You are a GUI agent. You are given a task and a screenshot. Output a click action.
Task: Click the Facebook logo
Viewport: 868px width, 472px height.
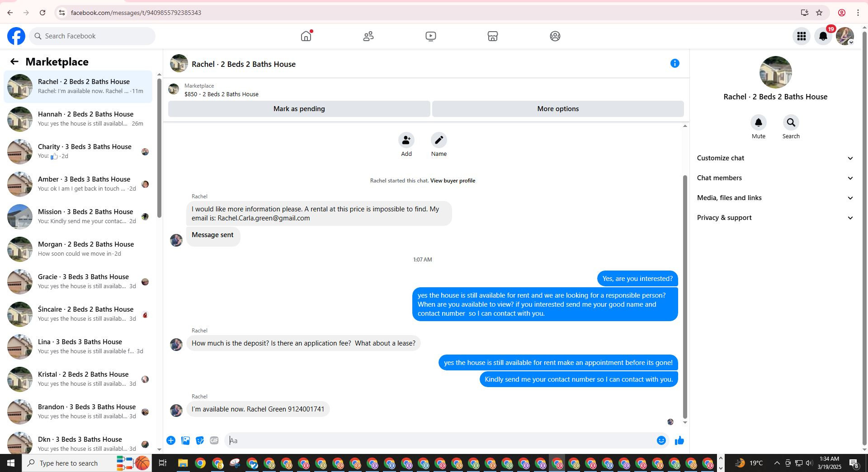click(16, 36)
